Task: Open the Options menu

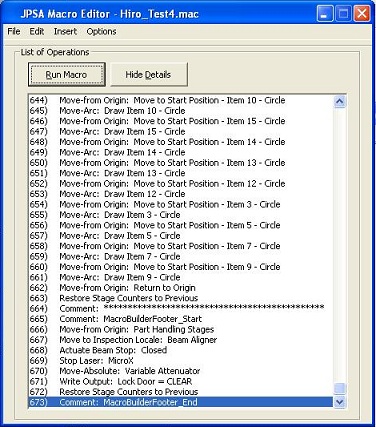Action: point(101,31)
